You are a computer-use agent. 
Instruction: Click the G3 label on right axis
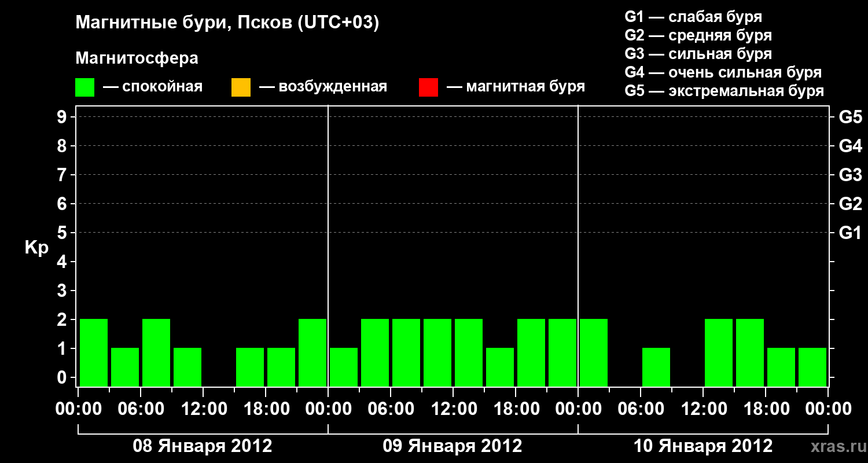pos(850,175)
